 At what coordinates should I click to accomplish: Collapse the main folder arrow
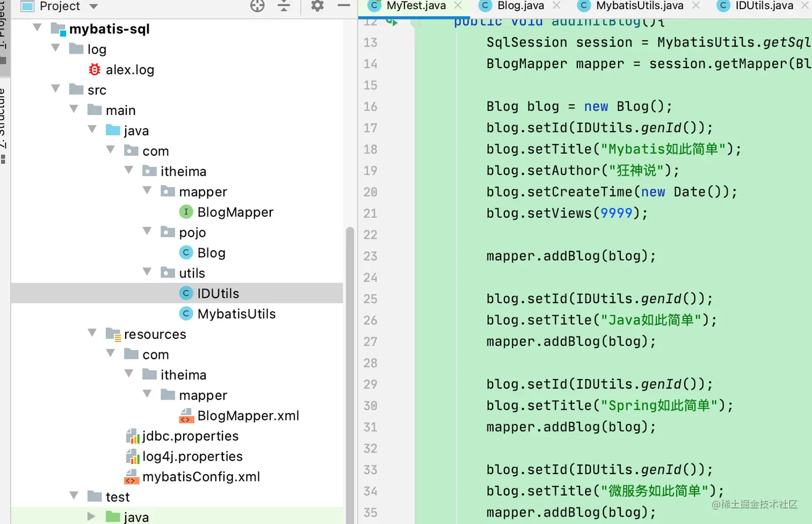tap(74, 109)
